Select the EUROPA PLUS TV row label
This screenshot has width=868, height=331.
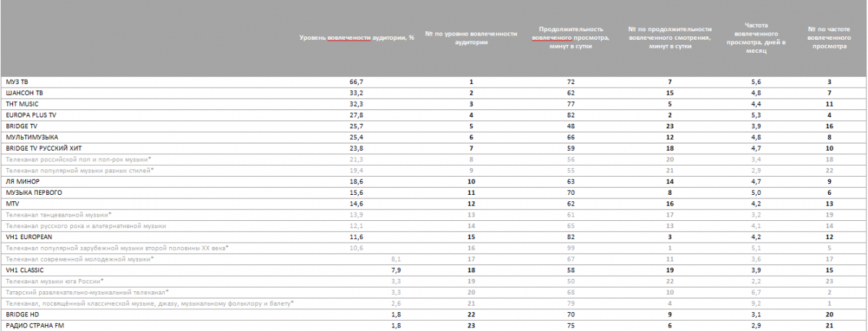30,115
